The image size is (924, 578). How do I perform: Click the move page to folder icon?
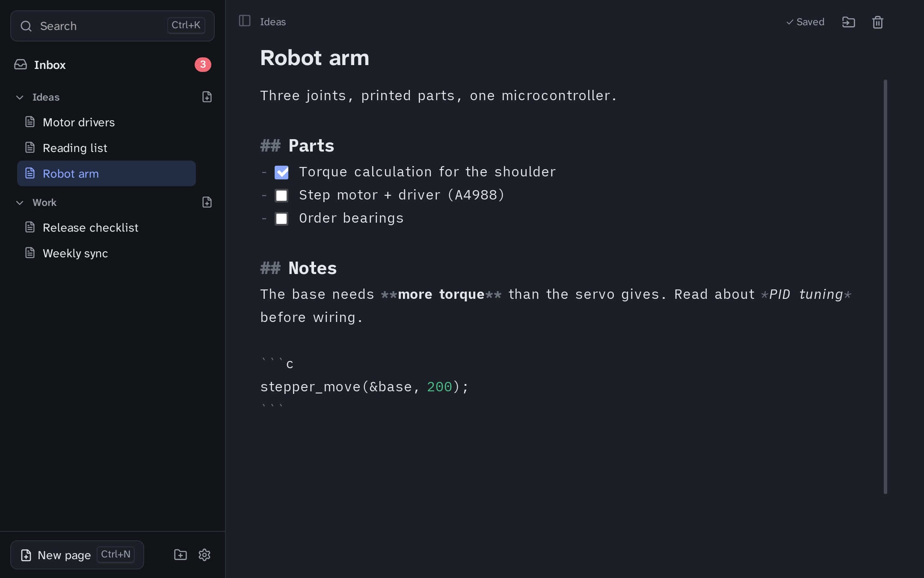848,22
